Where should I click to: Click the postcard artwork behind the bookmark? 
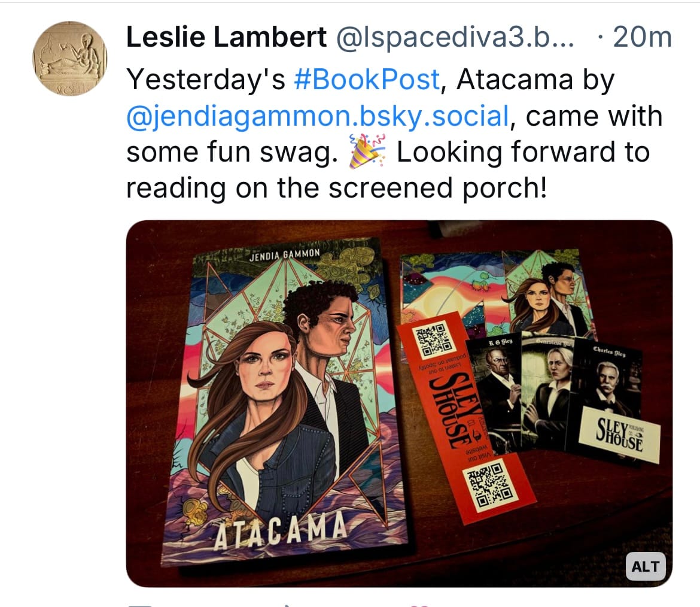pyautogui.click(x=495, y=290)
